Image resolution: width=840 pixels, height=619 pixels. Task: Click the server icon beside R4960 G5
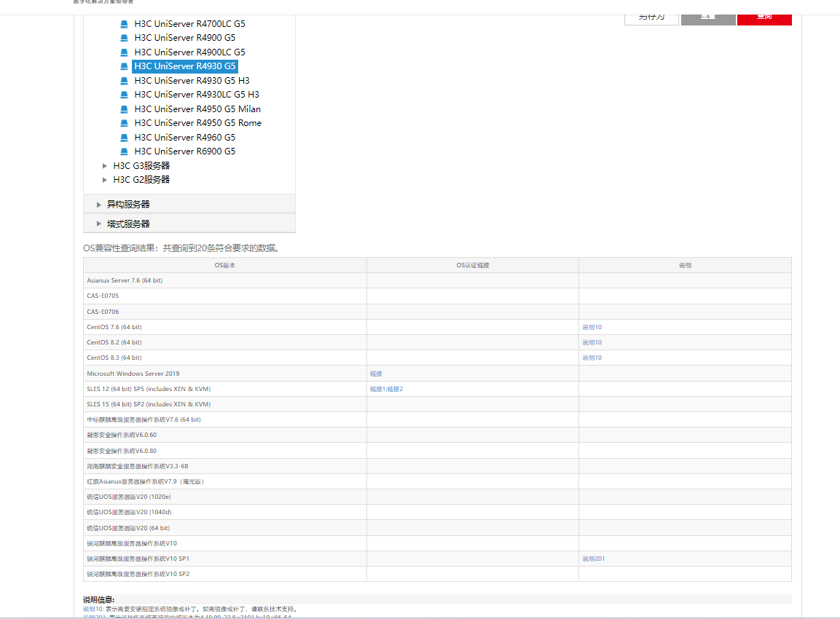click(x=125, y=138)
